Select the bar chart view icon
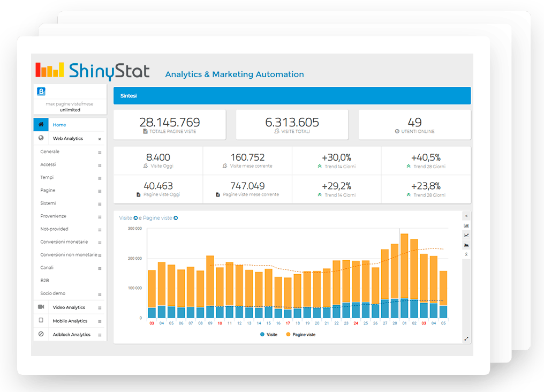Image resolution: width=544 pixels, height=392 pixels. (x=466, y=225)
